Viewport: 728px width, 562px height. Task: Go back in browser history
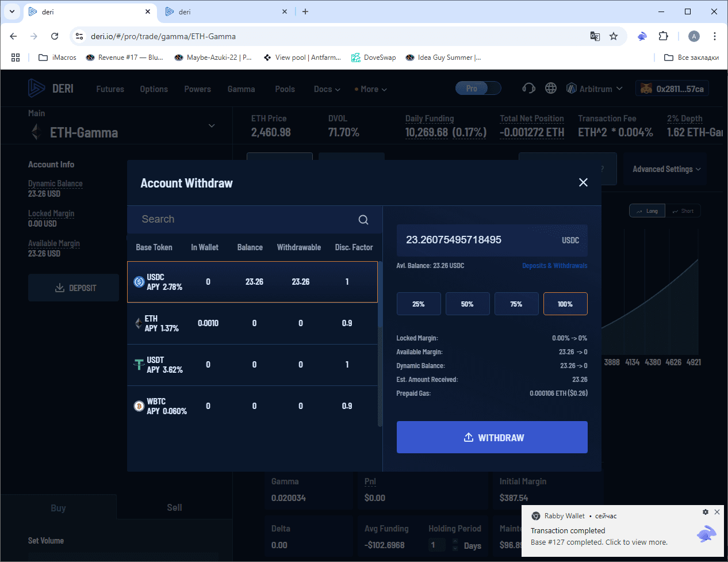[x=13, y=36]
